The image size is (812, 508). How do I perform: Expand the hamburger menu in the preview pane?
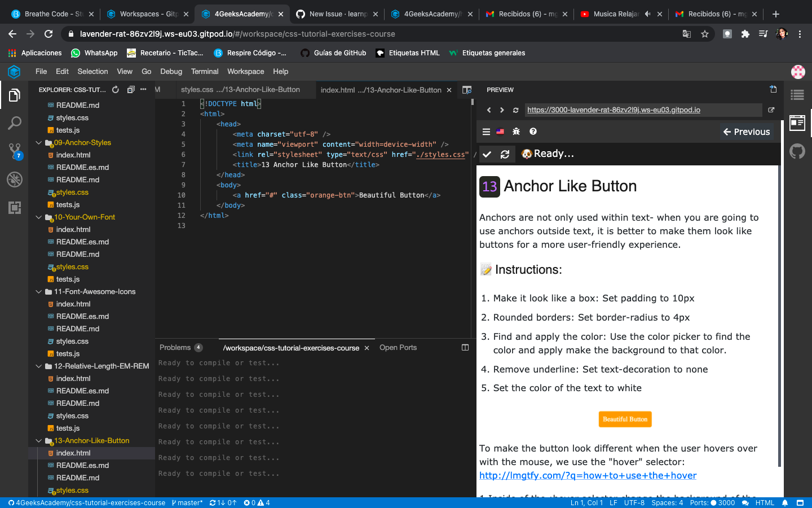point(486,132)
